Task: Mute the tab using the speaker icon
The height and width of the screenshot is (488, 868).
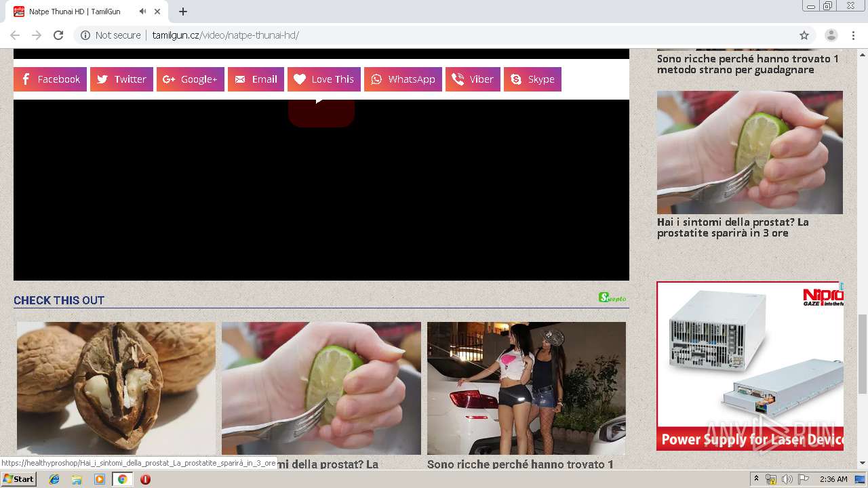Action: (x=142, y=12)
